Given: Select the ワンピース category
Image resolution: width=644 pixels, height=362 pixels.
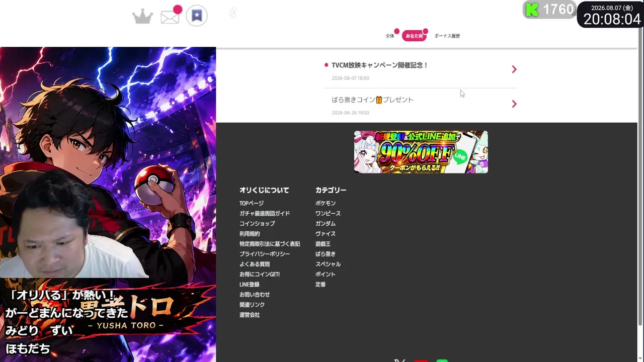Looking at the screenshot, I should point(328,213).
